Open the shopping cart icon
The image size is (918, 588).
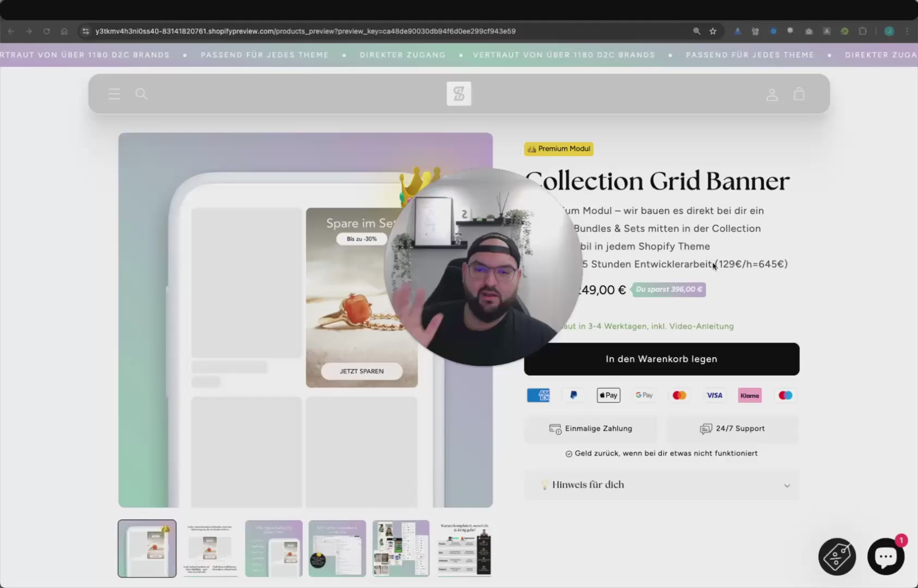click(x=799, y=94)
